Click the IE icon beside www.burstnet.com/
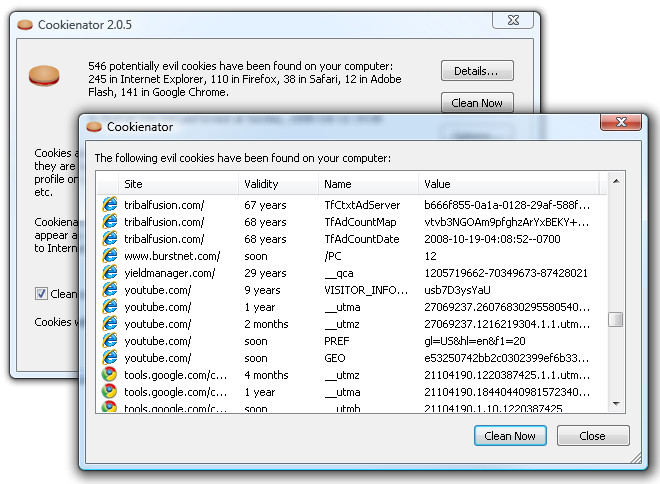 [x=110, y=255]
